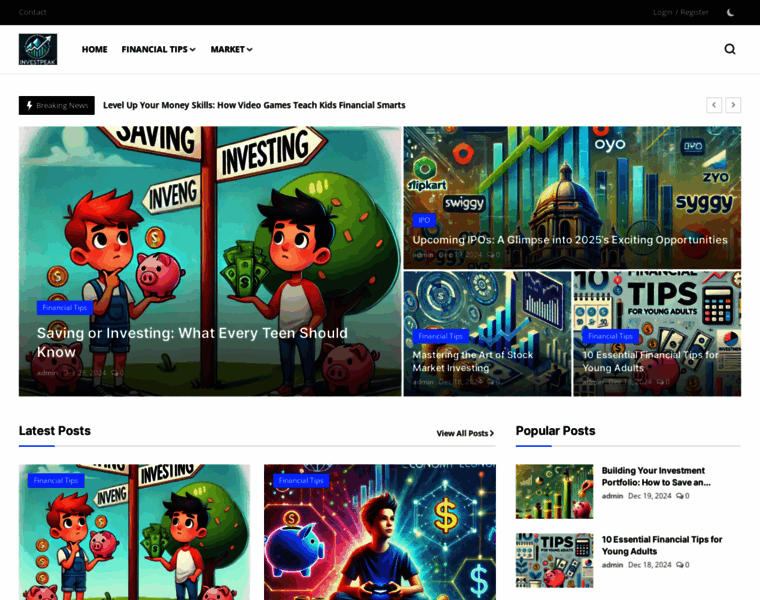This screenshot has width=760, height=600.
Task: Click admin author on Upcoming IPOs article
Action: pyautogui.click(x=423, y=255)
